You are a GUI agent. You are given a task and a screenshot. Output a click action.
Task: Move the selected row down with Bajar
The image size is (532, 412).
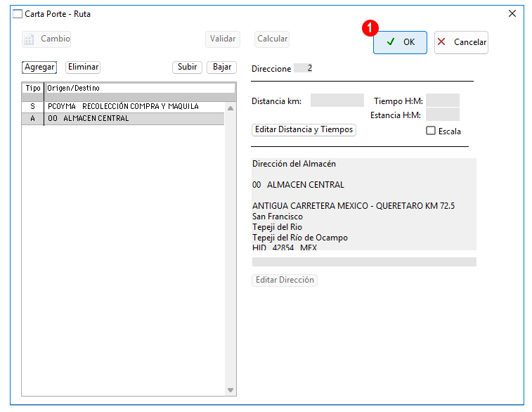tap(222, 67)
